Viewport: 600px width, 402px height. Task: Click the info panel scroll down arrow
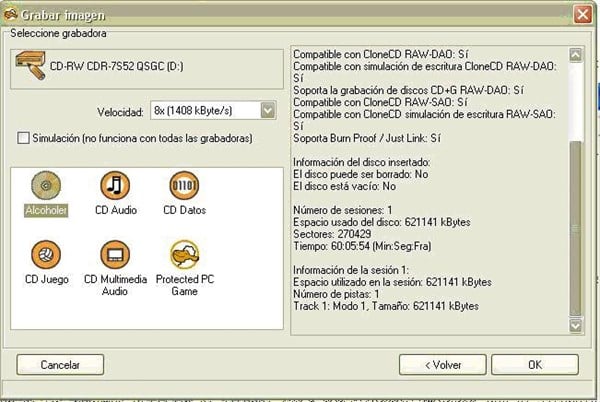pyautogui.click(x=576, y=326)
